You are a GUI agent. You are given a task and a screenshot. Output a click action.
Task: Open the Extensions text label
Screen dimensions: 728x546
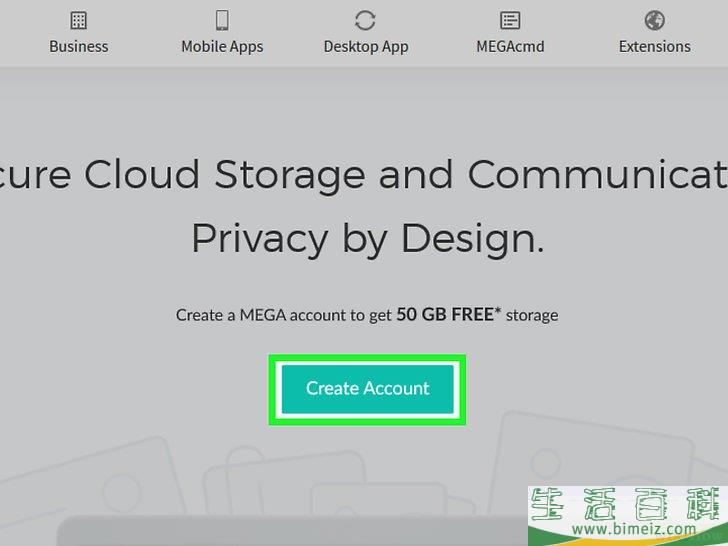pos(654,46)
